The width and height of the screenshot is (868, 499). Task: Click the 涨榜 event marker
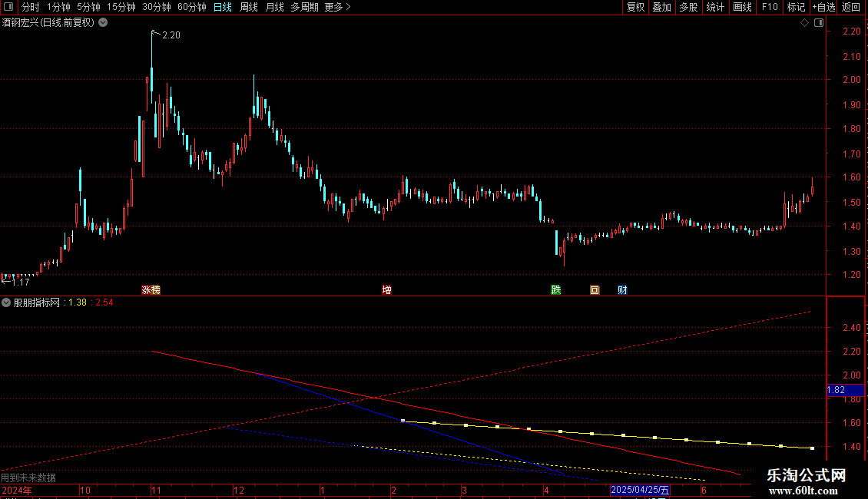(151, 290)
